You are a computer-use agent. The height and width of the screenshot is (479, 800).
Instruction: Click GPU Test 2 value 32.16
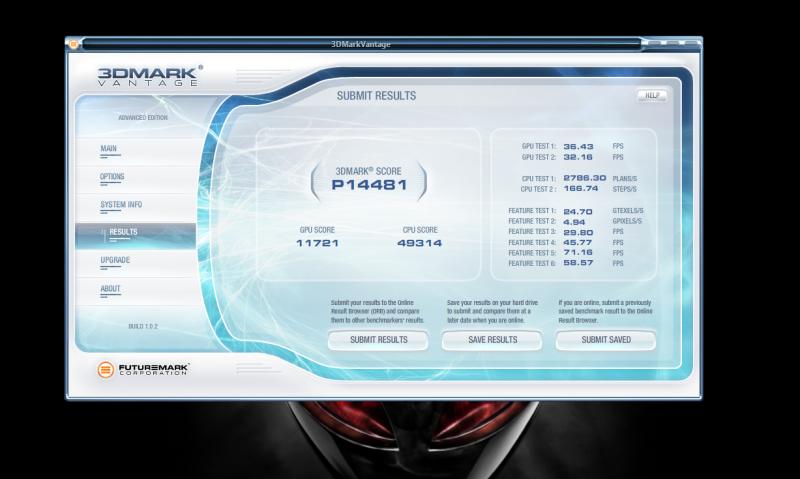pos(578,157)
